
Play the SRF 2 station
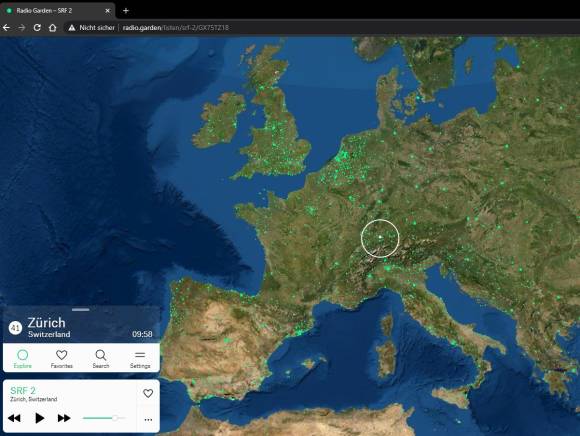[x=39, y=418]
